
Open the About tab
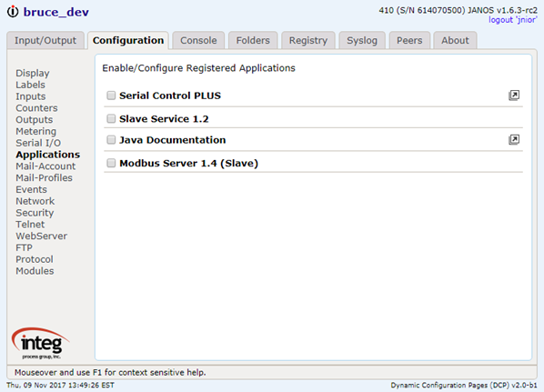[x=455, y=41]
